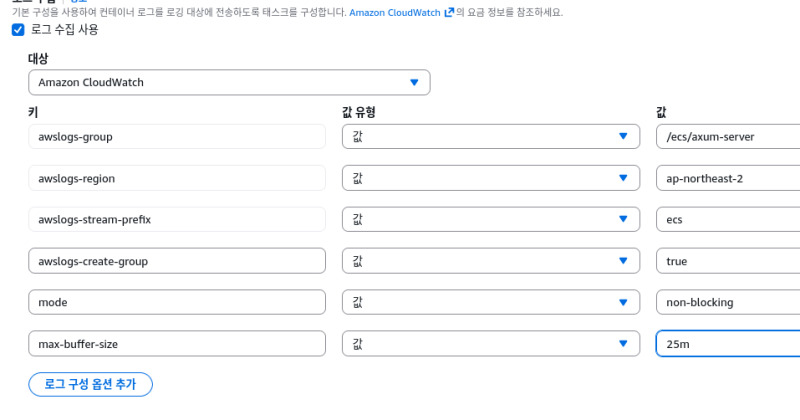
Task: Open value type dropdown for awslogs-stream-prefix
Action: click(490, 219)
